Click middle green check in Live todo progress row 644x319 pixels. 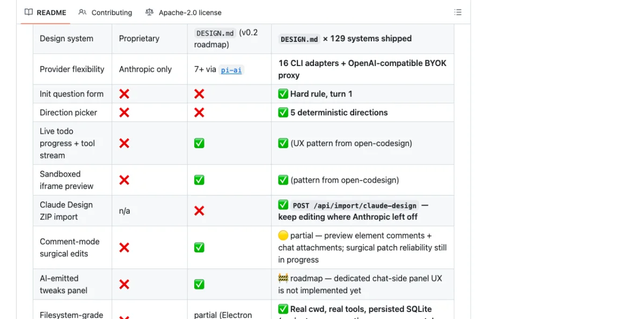click(199, 143)
